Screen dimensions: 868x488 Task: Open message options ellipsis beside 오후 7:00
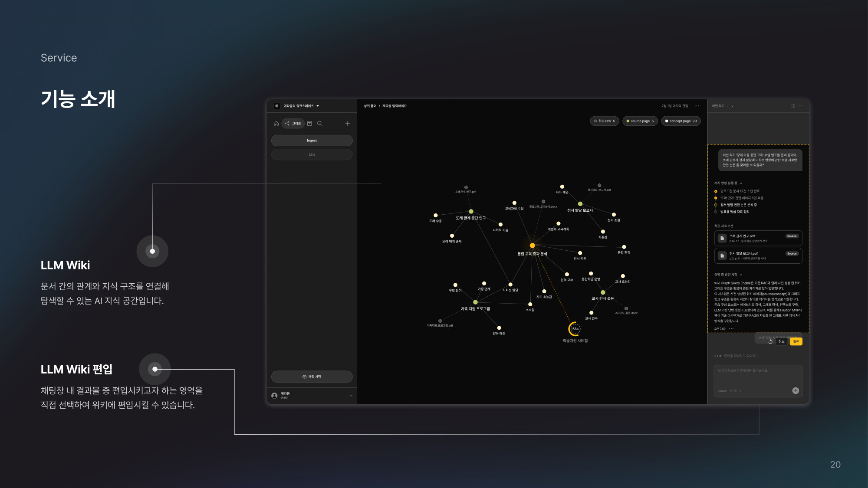tap(731, 329)
